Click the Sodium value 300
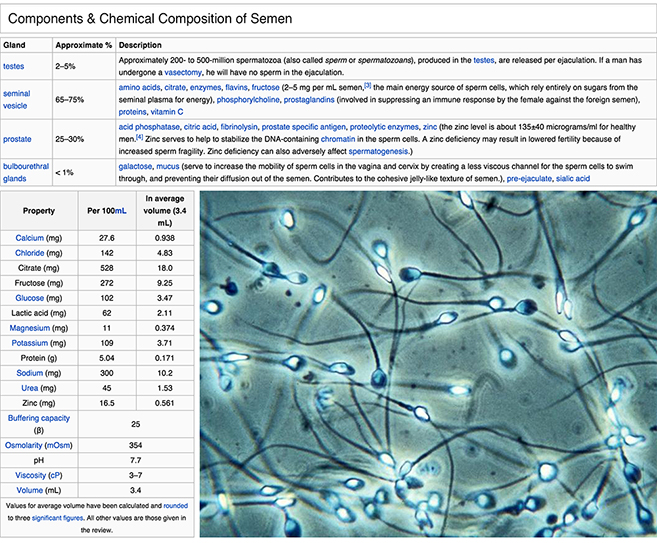 click(107, 373)
